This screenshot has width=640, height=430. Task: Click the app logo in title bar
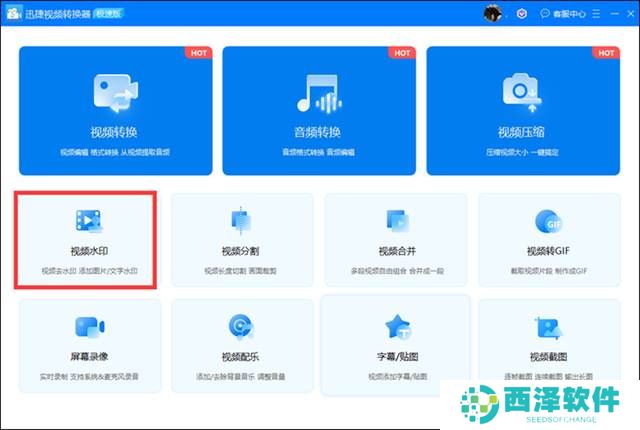pos(13,13)
